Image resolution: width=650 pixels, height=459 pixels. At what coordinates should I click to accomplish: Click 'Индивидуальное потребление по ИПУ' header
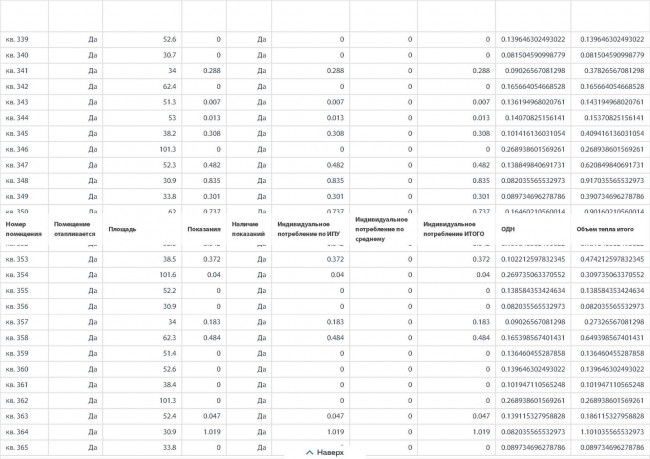[308, 229]
